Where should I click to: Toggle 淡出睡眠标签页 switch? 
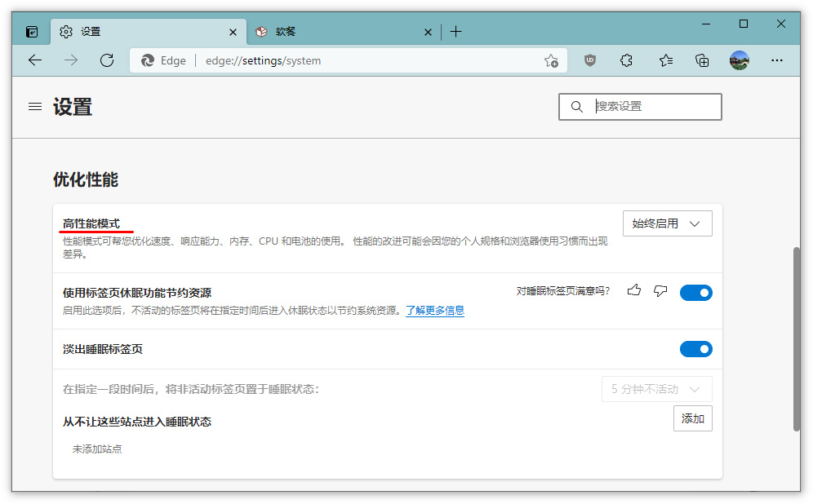(x=695, y=349)
